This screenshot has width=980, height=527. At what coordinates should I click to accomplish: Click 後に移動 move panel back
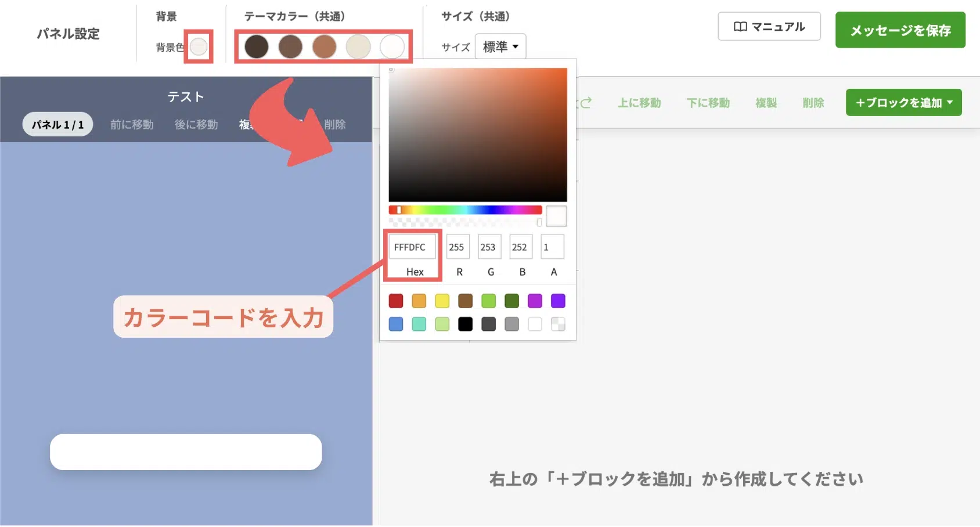pyautogui.click(x=196, y=124)
